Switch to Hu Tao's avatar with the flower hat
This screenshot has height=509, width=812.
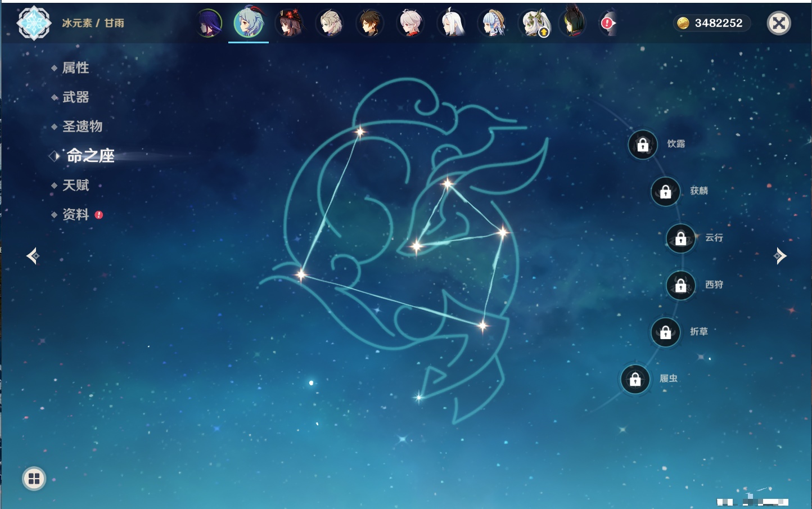coord(290,23)
